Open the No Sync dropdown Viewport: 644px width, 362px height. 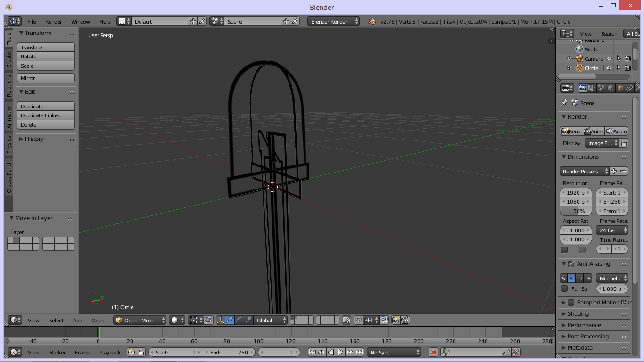click(394, 352)
